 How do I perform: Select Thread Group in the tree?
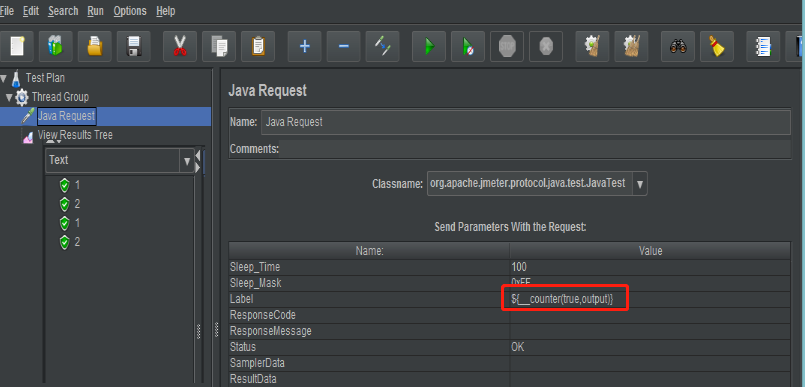coord(60,97)
